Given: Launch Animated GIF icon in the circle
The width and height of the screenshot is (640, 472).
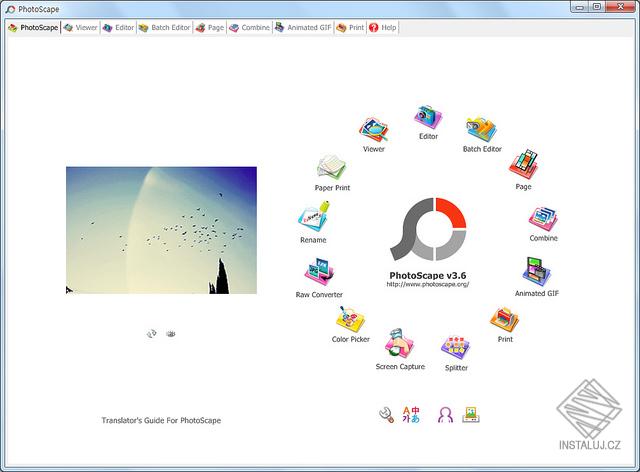Looking at the screenshot, I should (537, 272).
